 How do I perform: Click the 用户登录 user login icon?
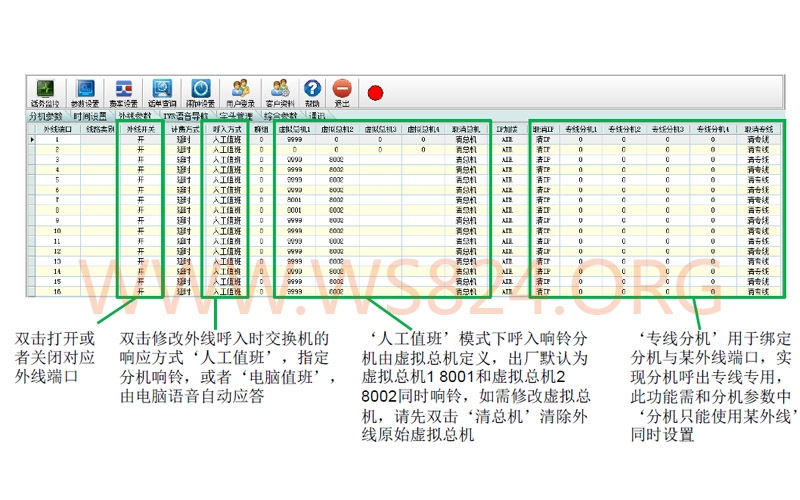240,93
